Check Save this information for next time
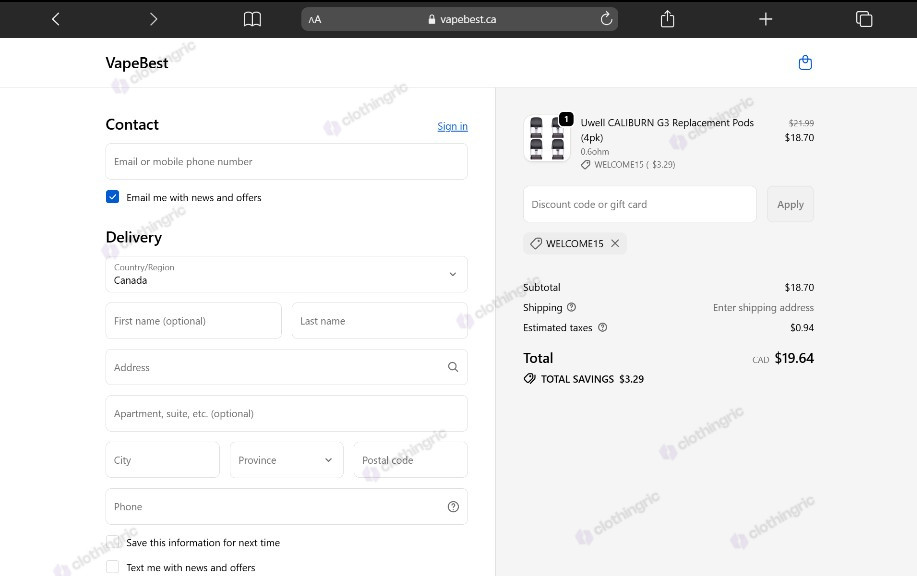 (x=112, y=542)
